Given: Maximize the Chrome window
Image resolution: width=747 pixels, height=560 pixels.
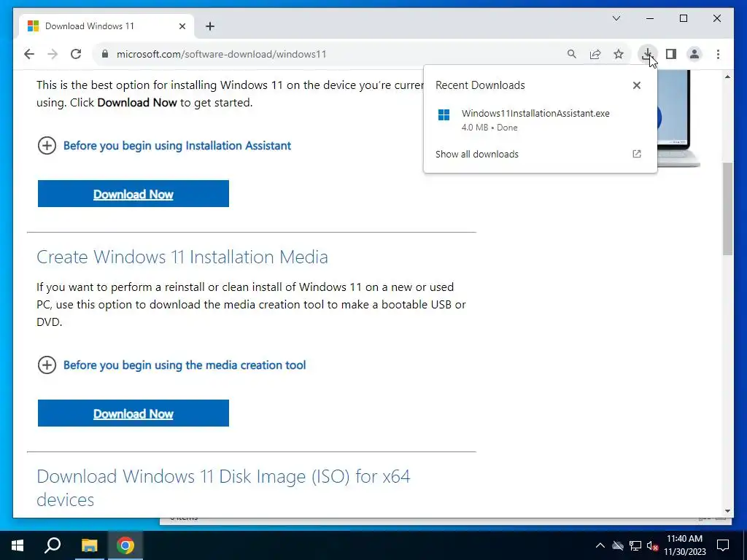Looking at the screenshot, I should (x=683, y=18).
